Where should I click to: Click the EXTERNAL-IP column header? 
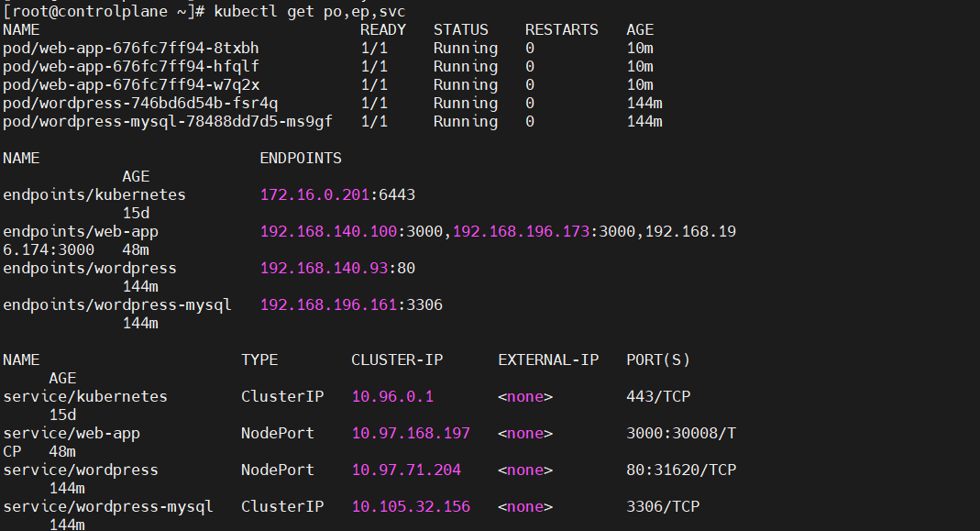(x=548, y=360)
